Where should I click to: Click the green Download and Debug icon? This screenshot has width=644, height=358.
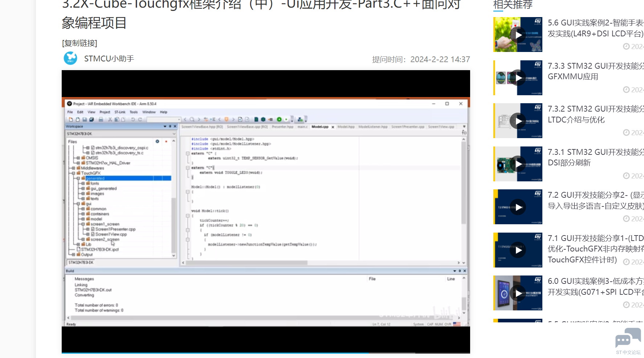[279, 119]
